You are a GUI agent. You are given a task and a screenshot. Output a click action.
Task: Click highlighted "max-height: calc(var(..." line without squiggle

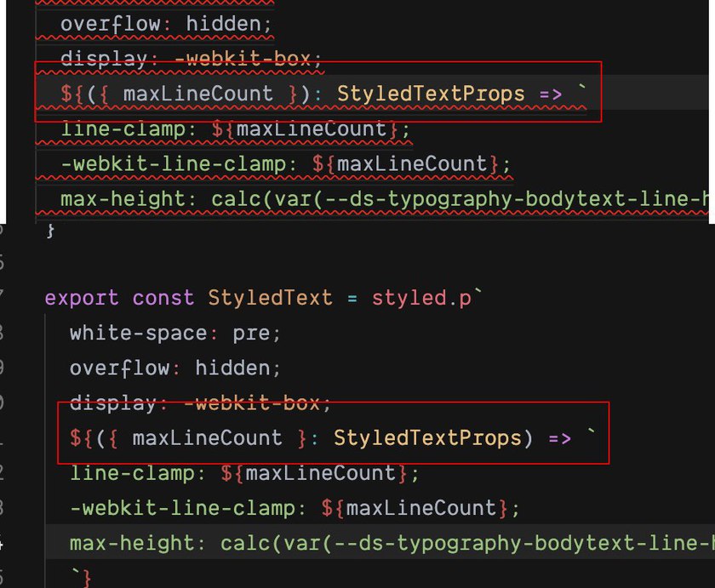pyautogui.click(x=392, y=544)
